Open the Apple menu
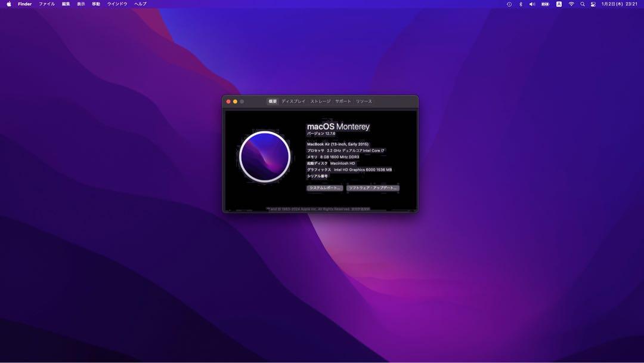Screen dimensions: 644x363 coord(9,4)
